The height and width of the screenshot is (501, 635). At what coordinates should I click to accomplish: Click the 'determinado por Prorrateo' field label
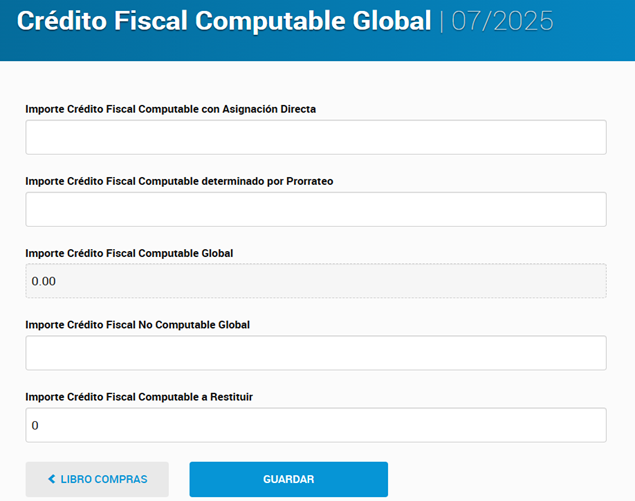tap(186, 181)
